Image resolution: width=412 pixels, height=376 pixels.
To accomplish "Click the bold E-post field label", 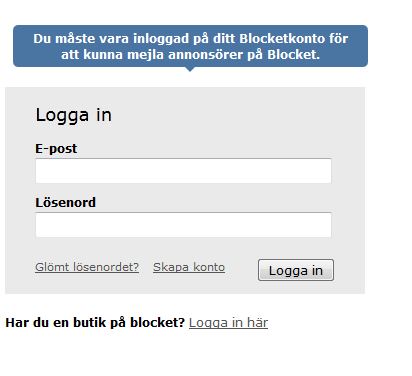I will pyautogui.click(x=56, y=149).
